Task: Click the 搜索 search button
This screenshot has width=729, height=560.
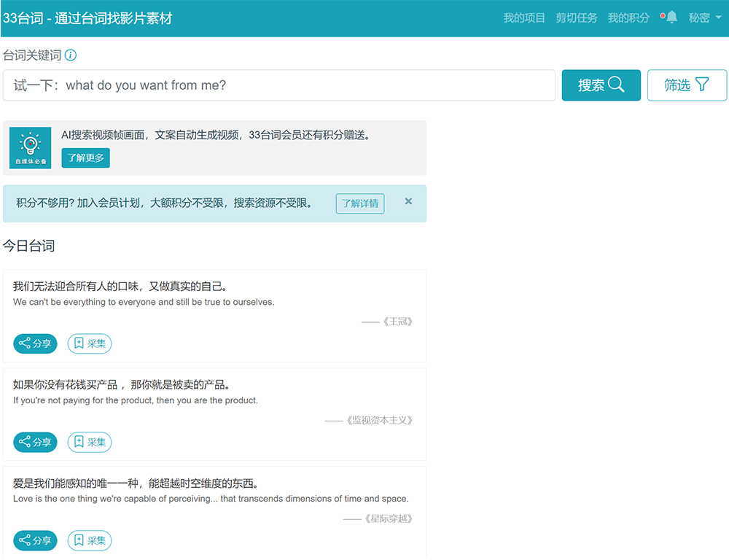Action: [x=601, y=85]
